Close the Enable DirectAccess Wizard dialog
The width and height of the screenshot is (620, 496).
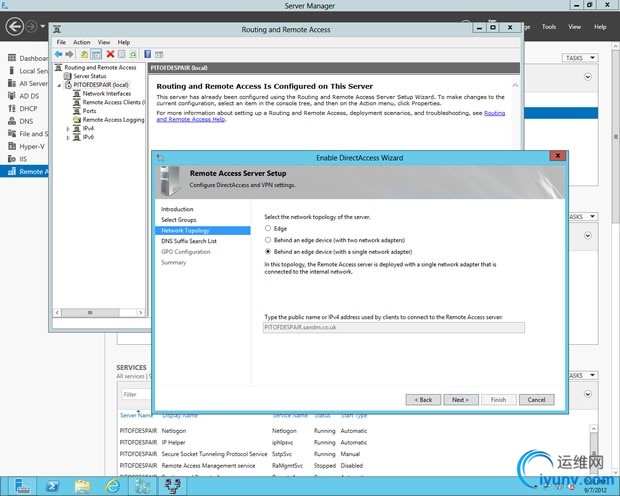(558, 155)
